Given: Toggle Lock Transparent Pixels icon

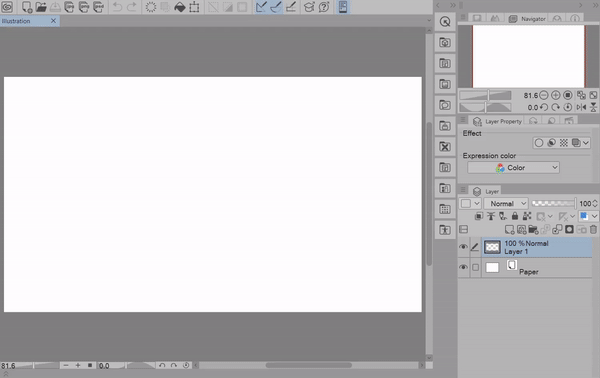Looking at the screenshot, I should [x=527, y=216].
